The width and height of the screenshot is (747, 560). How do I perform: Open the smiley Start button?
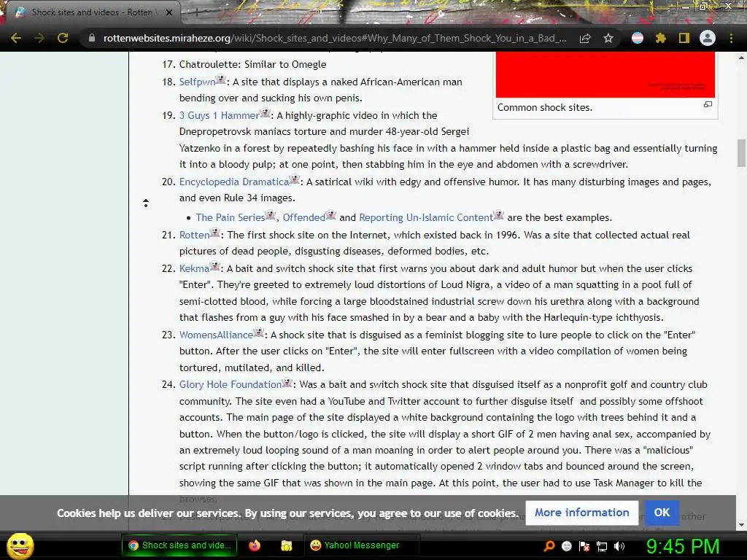click(20, 545)
